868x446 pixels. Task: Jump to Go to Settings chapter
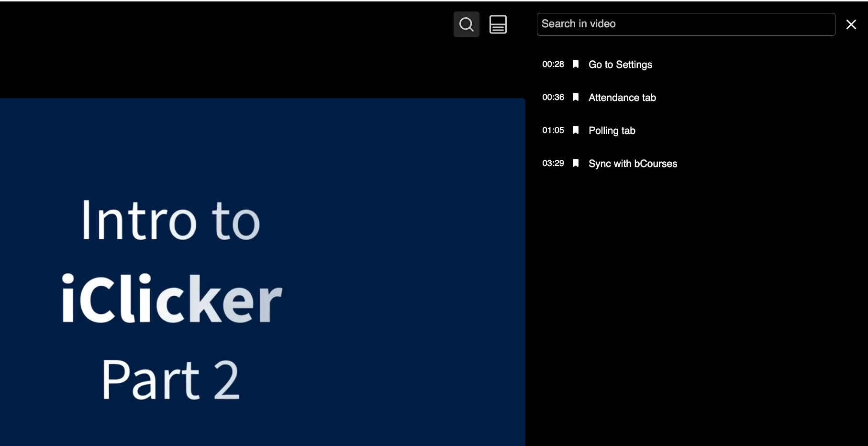(x=620, y=65)
